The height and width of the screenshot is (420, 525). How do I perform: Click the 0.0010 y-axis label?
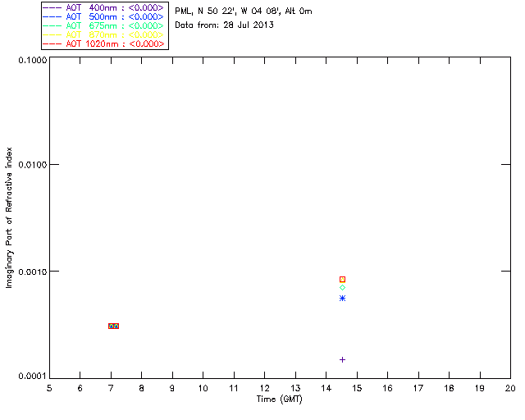(33, 272)
